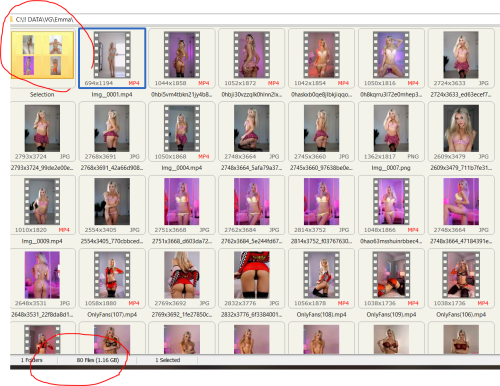Select the OnlyFans(107).mp4 video thumbnail
Screen dimensions: 500x386
click(112, 275)
